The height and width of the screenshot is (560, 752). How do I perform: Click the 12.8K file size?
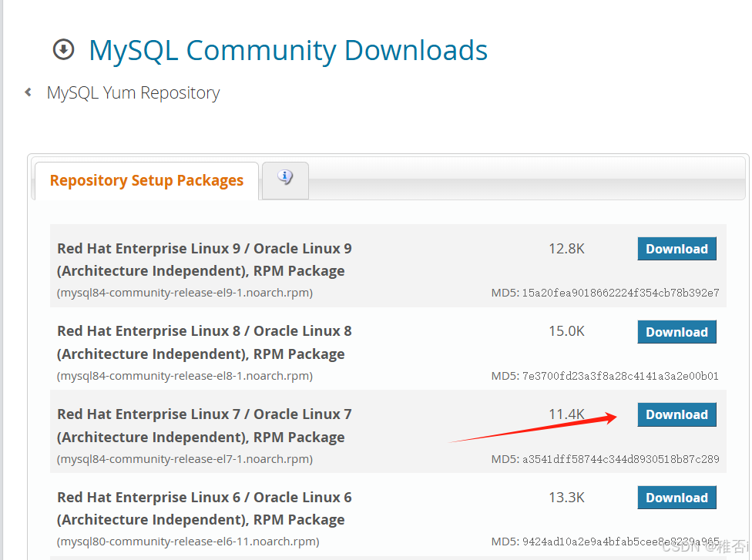point(566,249)
